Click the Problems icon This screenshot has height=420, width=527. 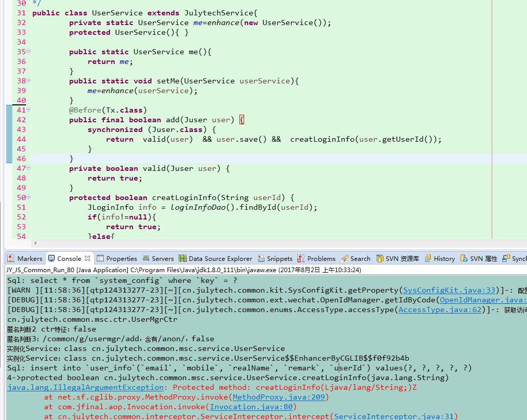point(301,258)
